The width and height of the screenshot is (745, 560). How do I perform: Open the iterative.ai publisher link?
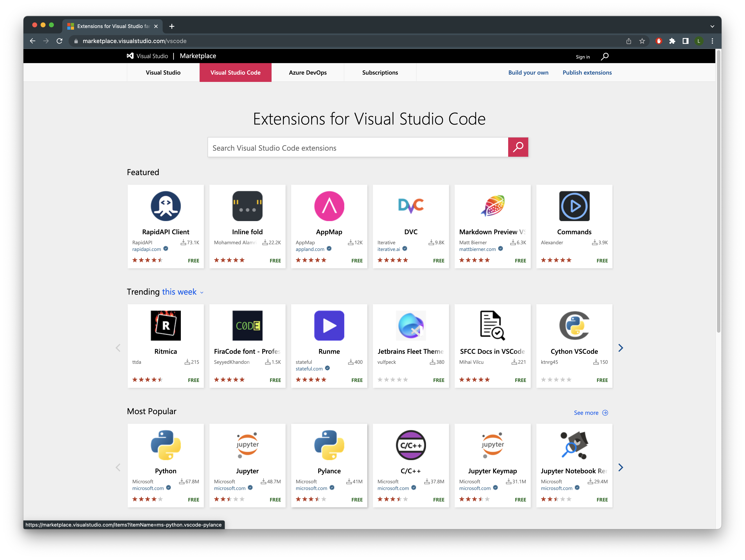pos(389,249)
